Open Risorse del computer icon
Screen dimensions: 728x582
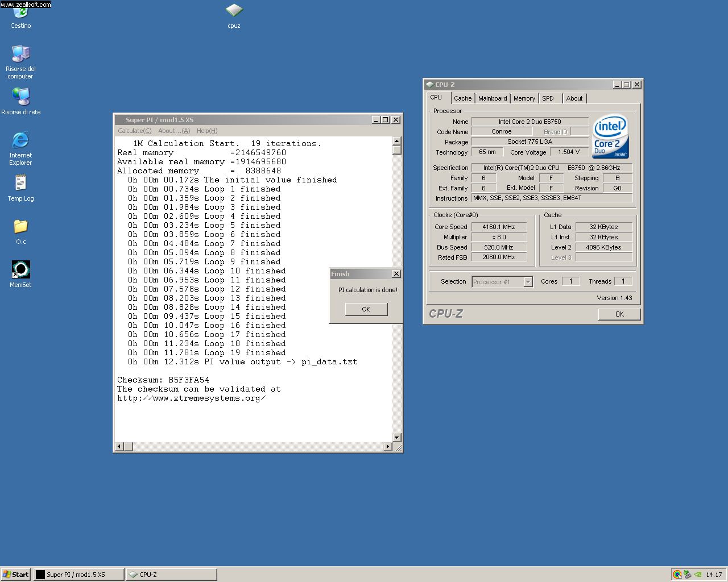click(20, 62)
